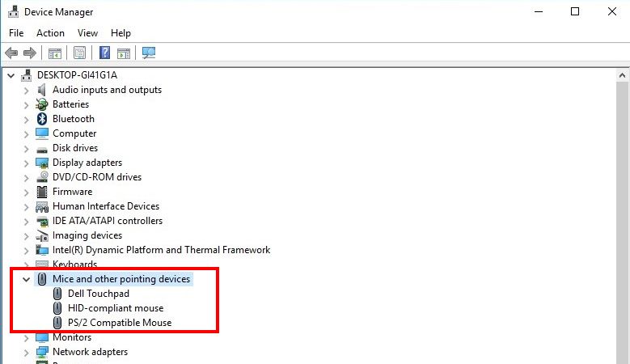Select the Computer category label
Viewport: 630px width, 364px height.
point(74,133)
